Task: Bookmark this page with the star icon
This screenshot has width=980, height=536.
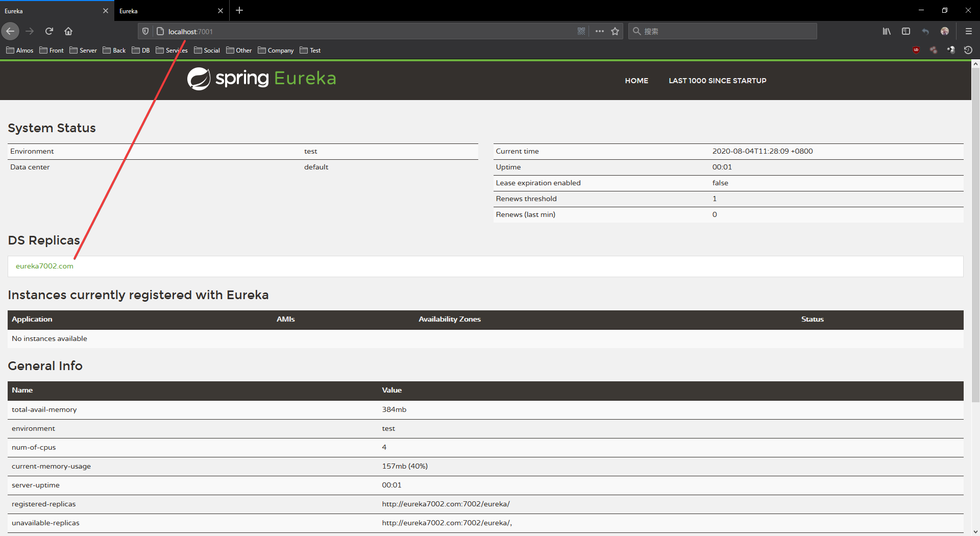Action: pyautogui.click(x=615, y=31)
